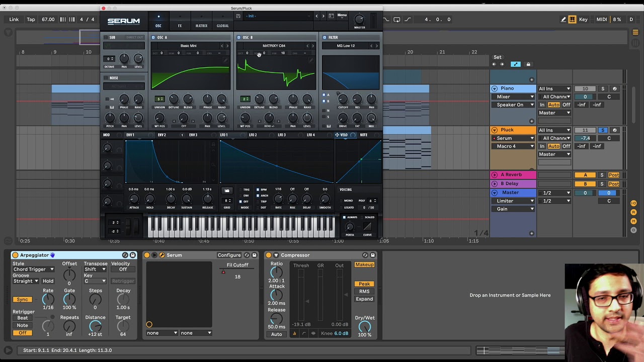
Task: Save the Compressor preset disk icon
Action: (x=372, y=255)
